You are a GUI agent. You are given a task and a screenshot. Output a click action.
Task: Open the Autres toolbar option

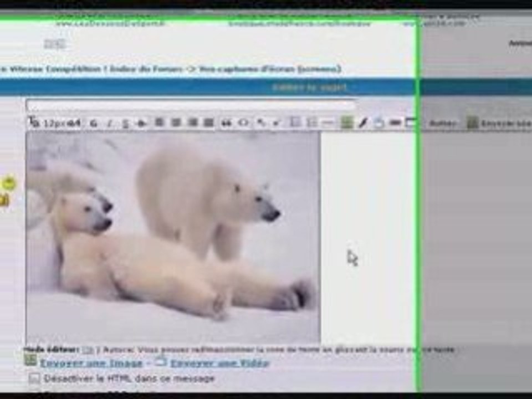point(442,124)
